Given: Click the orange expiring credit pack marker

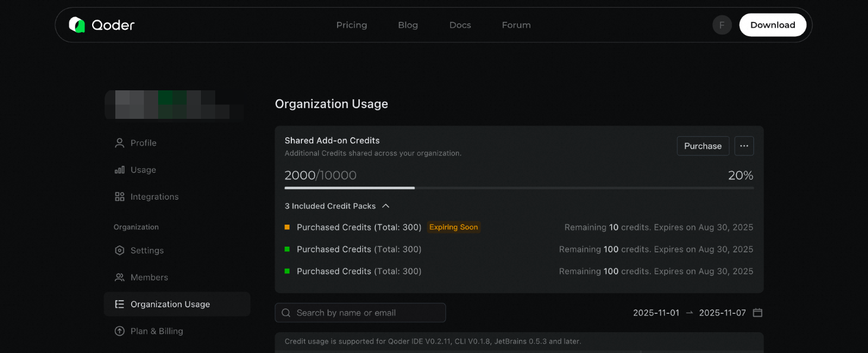Looking at the screenshot, I should 287,227.
